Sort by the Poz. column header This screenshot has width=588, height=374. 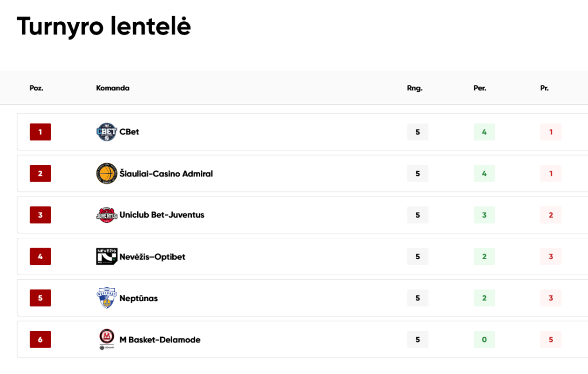pyautogui.click(x=36, y=88)
